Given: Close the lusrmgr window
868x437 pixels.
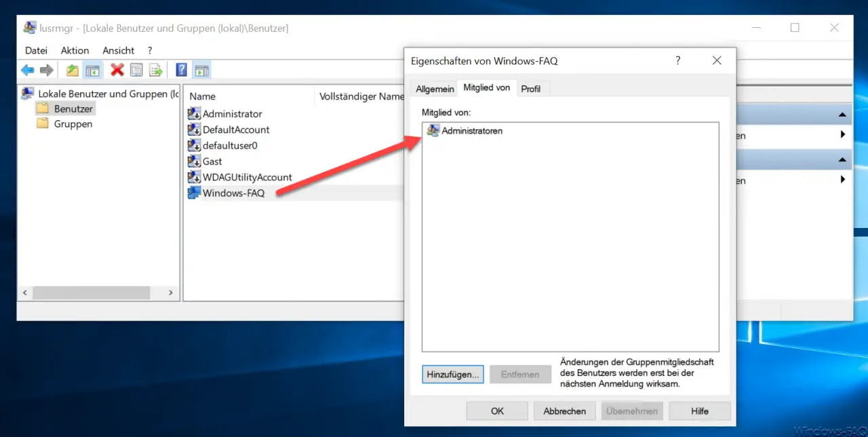Looking at the screenshot, I should click(835, 28).
